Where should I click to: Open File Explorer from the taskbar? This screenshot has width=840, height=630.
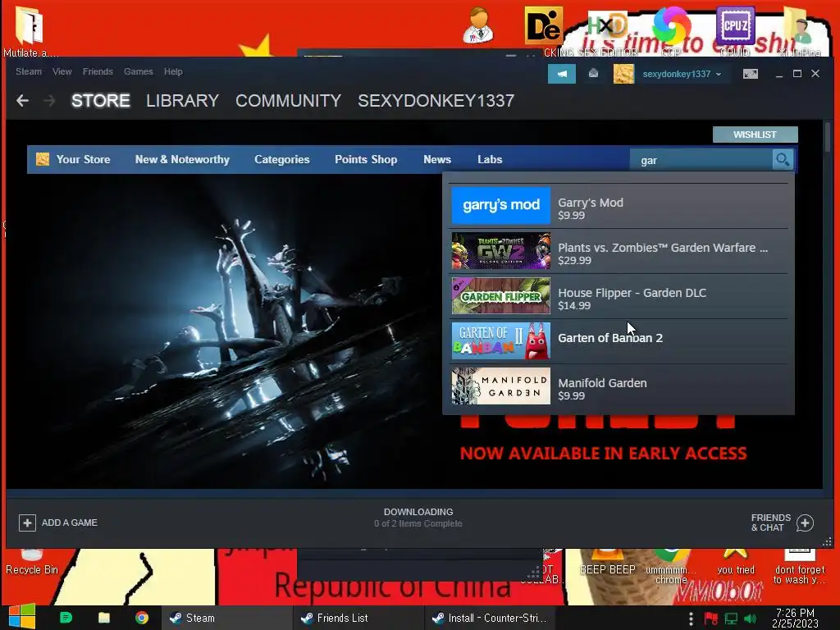point(104,618)
